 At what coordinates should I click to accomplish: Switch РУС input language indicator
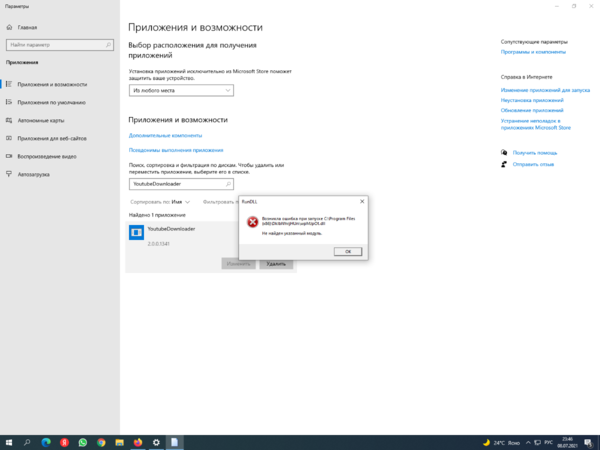coord(548,443)
